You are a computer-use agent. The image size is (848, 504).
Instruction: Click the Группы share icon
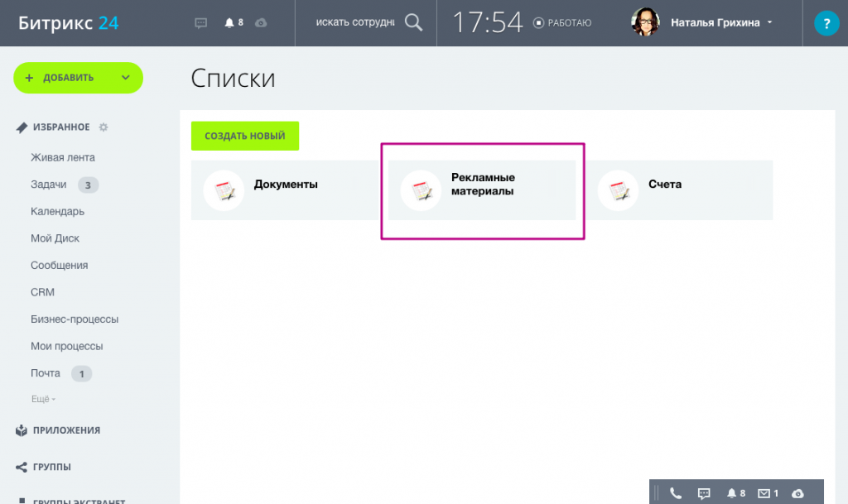(x=21, y=468)
